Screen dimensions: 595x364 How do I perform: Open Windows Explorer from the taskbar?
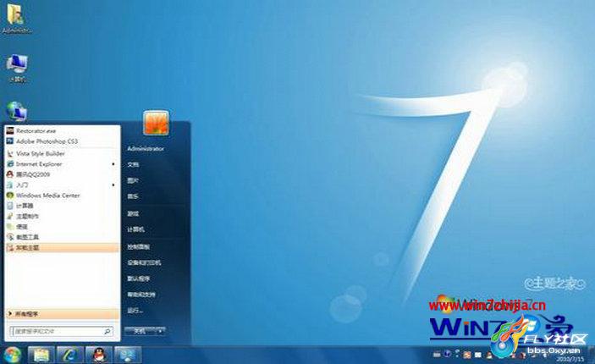(41, 356)
